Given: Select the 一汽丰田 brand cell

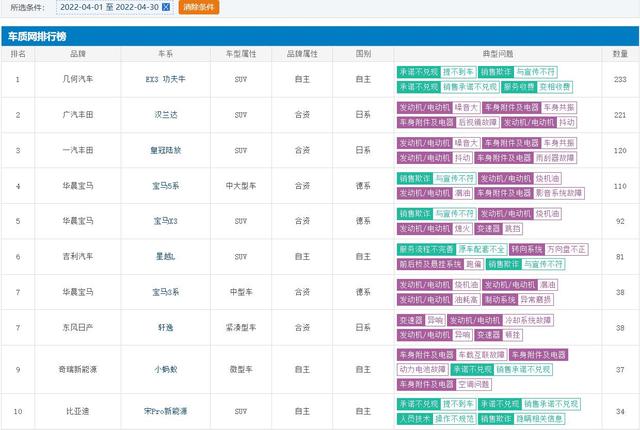Looking at the screenshot, I should (x=78, y=150).
